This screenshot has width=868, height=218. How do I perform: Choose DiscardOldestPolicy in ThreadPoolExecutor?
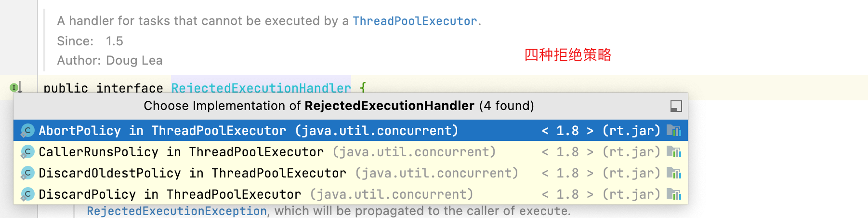(x=350, y=173)
